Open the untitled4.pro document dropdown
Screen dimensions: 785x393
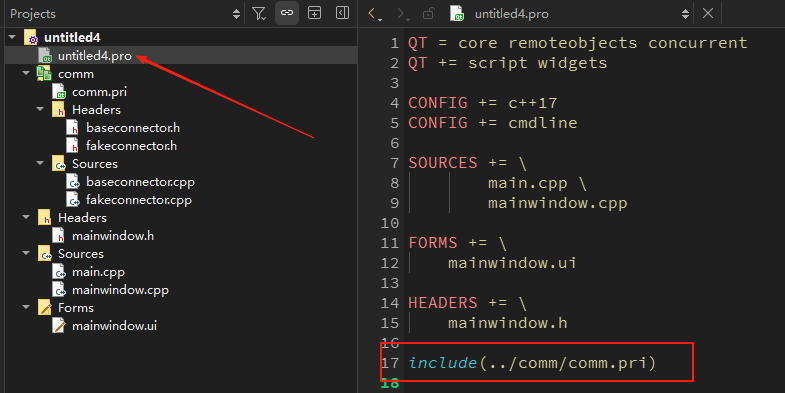click(685, 14)
